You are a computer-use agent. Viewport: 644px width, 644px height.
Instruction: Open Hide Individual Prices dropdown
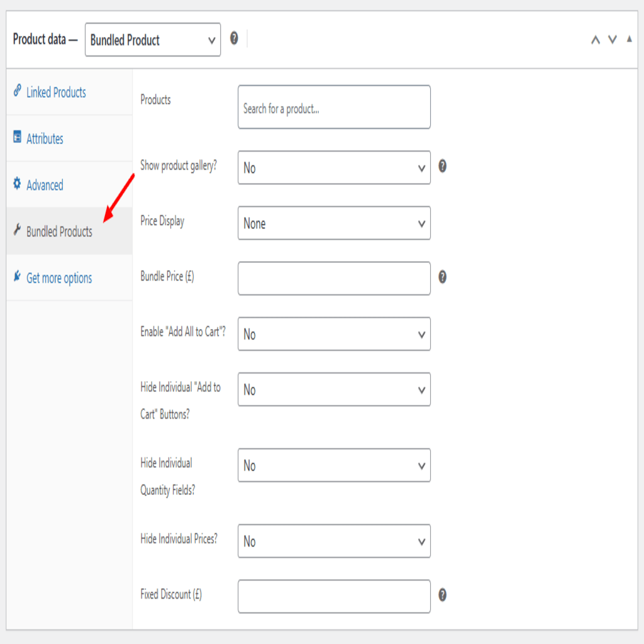click(x=335, y=541)
